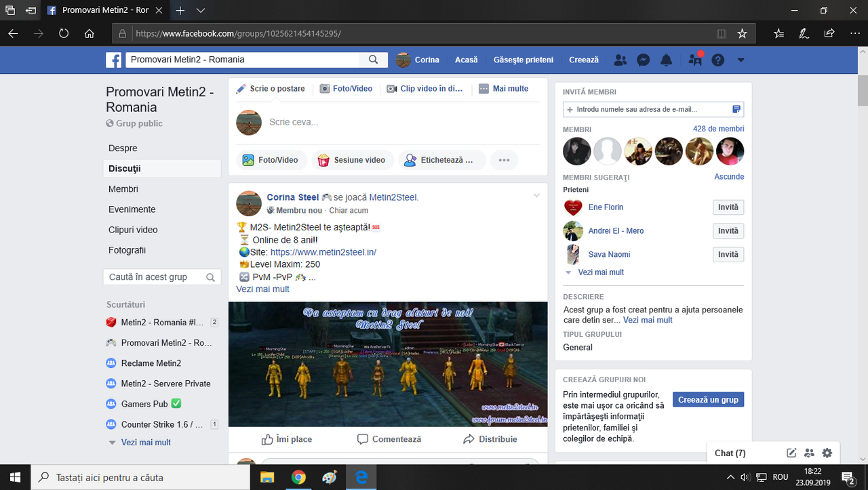This screenshot has width=868, height=490.
Task: Click the invite members name or email field
Action: (653, 109)
